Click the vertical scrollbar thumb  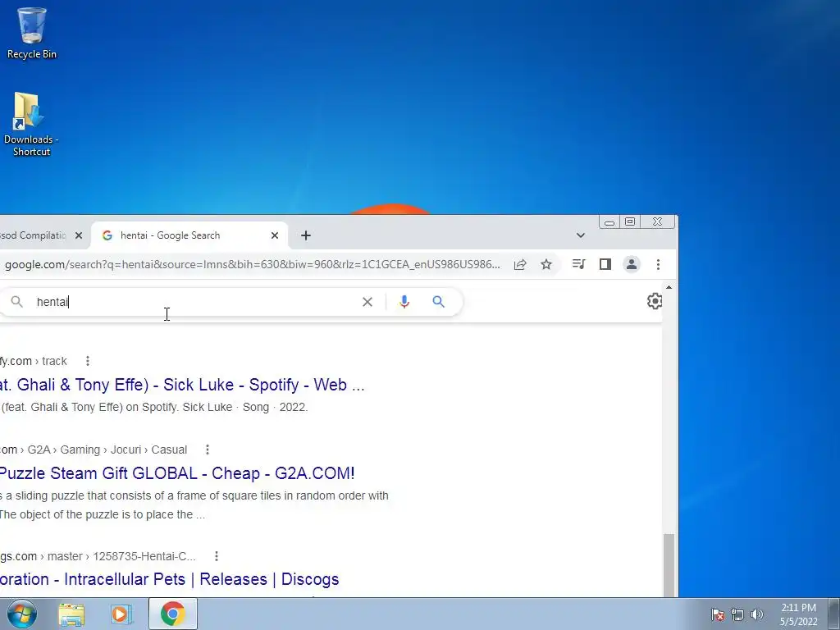point(669,564)
